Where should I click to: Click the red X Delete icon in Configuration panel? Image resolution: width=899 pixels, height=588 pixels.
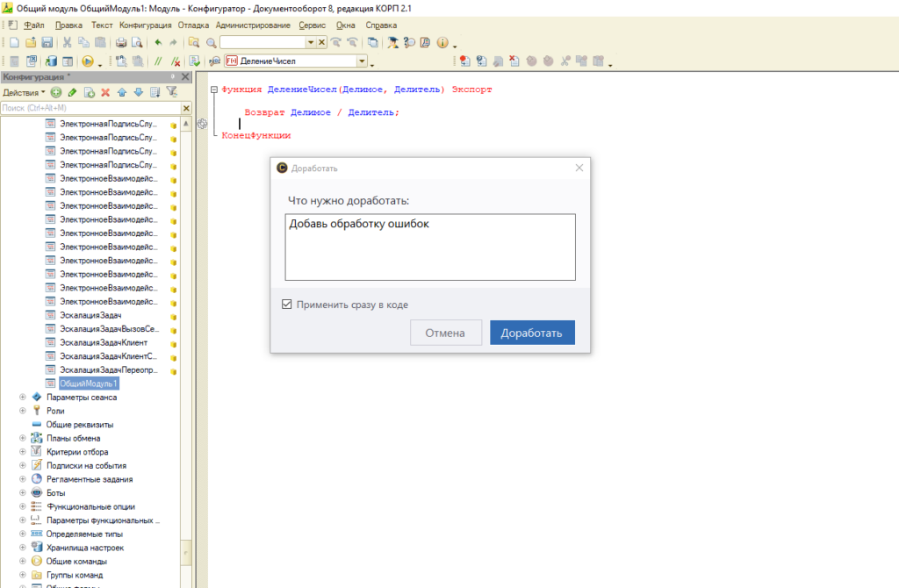(x=105, y=92)
